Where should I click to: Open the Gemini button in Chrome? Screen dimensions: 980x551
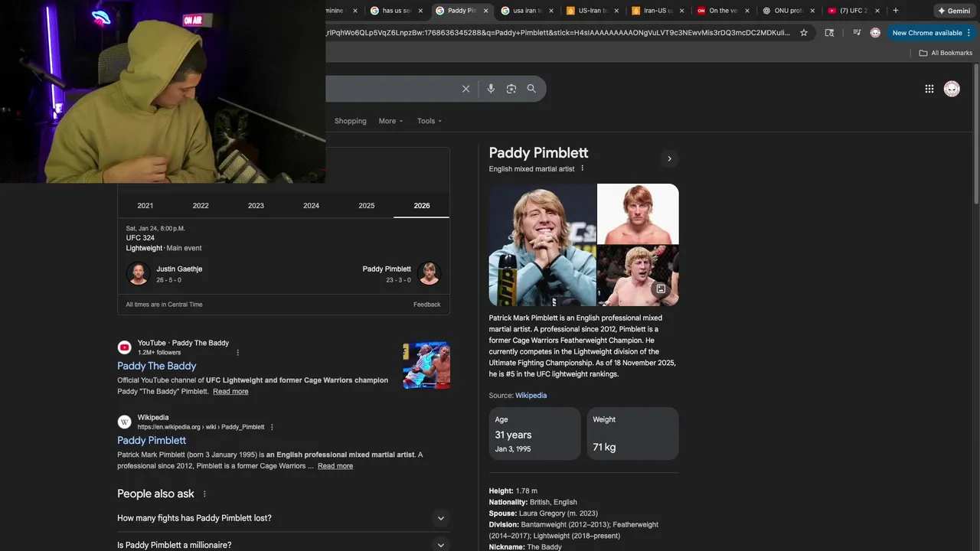click(954, 11)
